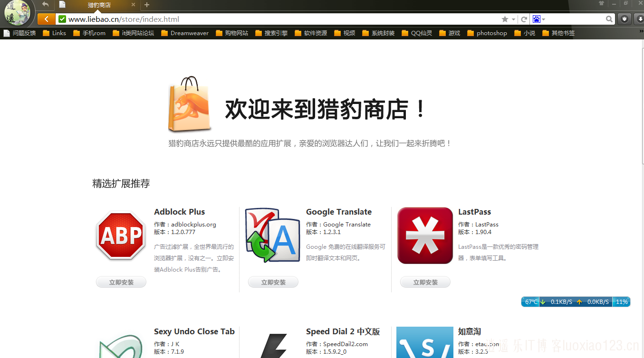
Task: Switch to the 猎豹商店 tab
Action: [99, 5]
